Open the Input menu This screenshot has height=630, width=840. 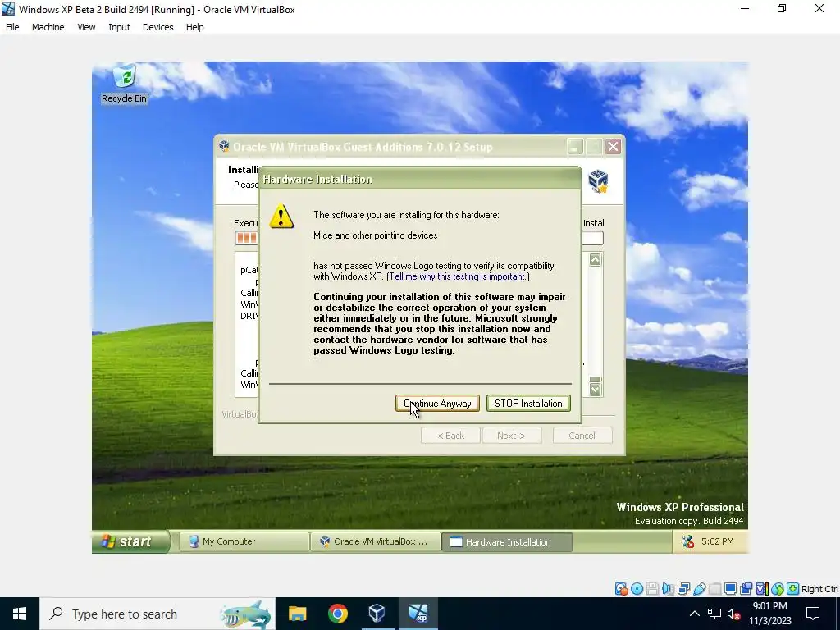click(119, 27)
